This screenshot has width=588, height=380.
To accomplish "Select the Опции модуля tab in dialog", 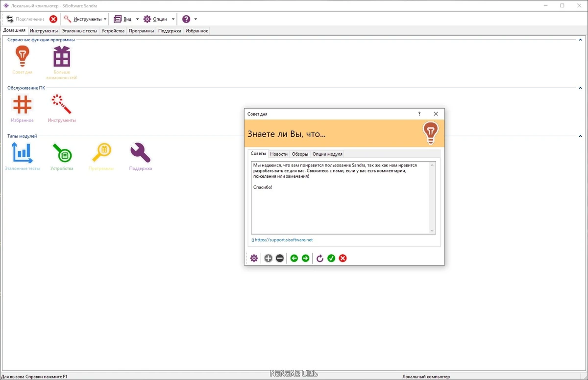I will (x=328, y=154).
